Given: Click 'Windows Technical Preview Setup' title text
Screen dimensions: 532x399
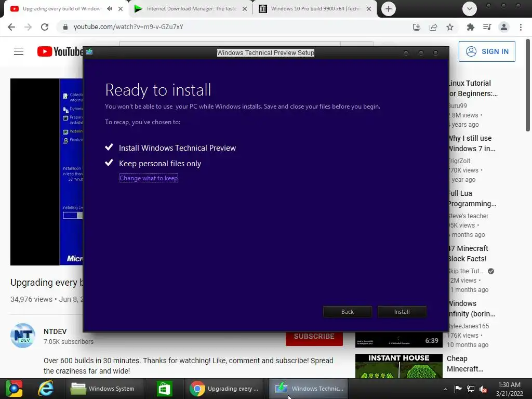Looking at the screenshot, I should (x=265, y=52).
